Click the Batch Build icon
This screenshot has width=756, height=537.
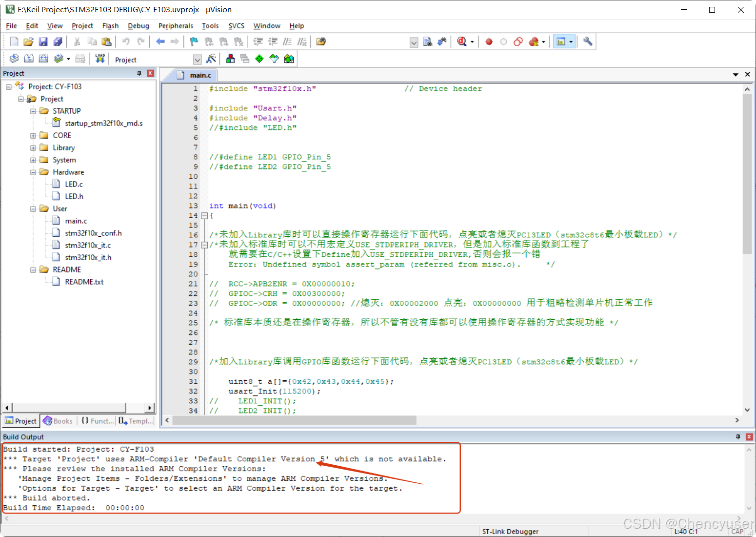click(x=59, y=59)
